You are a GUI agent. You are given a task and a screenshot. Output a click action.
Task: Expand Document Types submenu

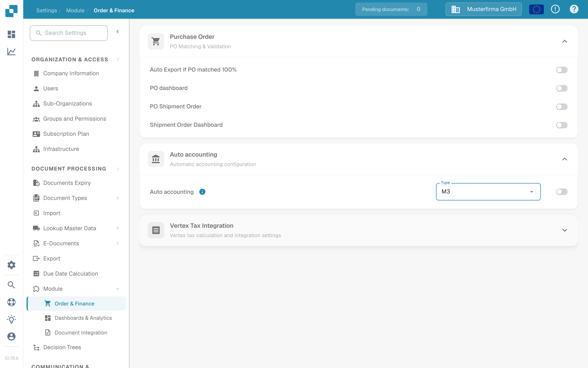coord(118,198)
